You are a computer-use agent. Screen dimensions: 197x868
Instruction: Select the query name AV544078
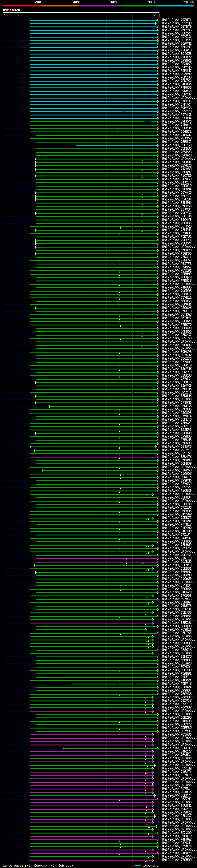click(x=11, y=10)
